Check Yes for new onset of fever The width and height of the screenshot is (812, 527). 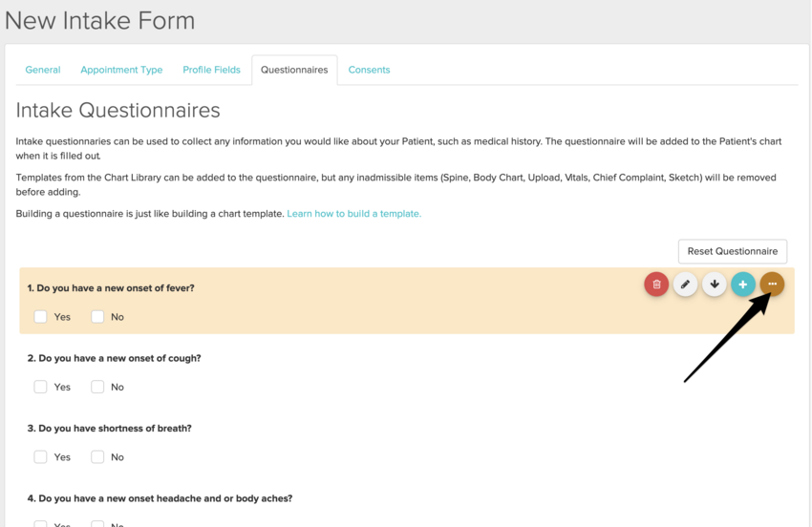coord(41,317)
